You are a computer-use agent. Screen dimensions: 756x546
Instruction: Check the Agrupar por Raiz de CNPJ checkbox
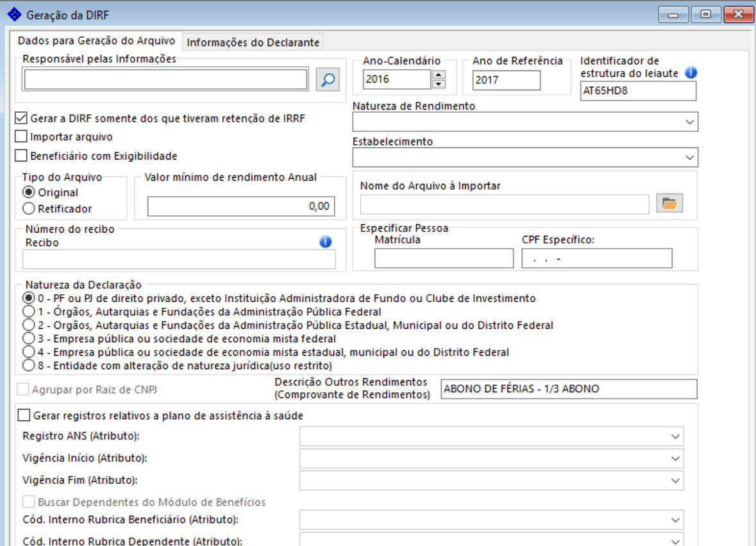22,390
